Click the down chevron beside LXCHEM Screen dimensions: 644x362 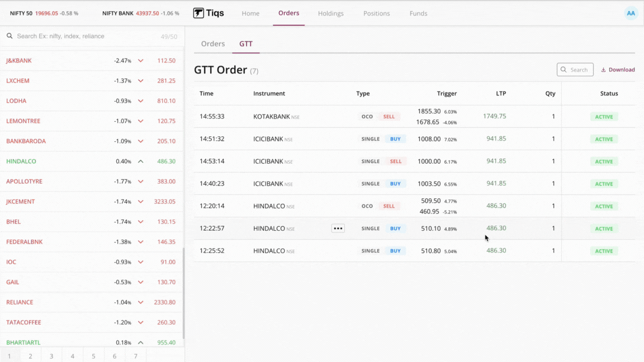click(140, 81)
